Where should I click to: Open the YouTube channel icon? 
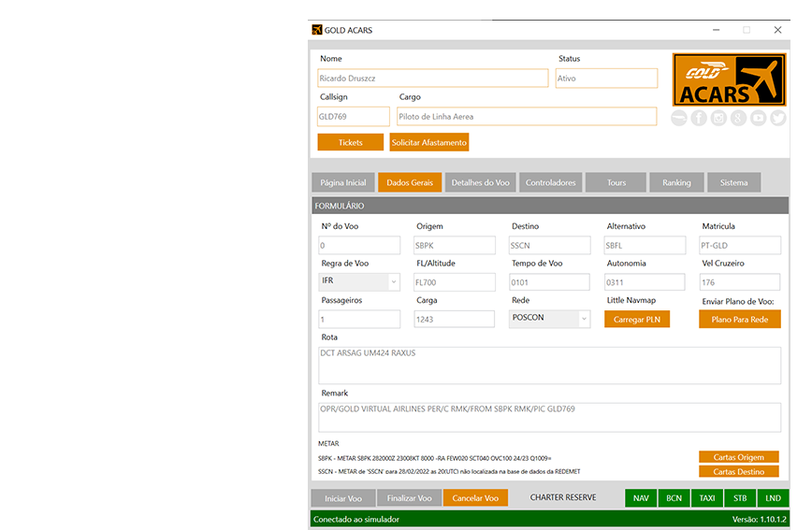758,118
